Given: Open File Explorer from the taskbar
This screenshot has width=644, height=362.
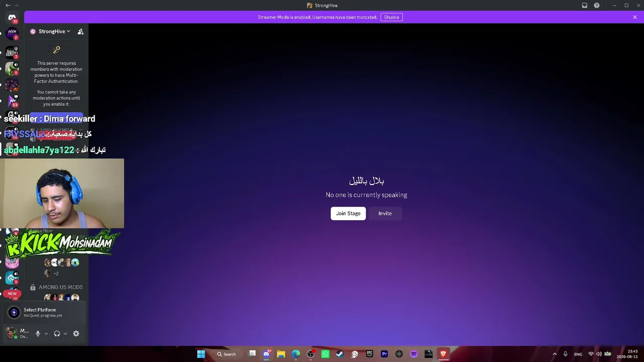Looking at the screenshot, I should point(281,354).
